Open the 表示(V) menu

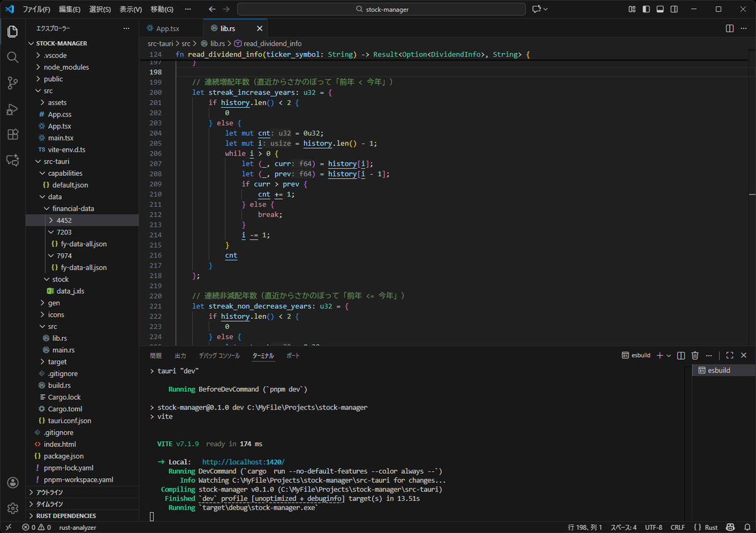[x=130, y=9]
